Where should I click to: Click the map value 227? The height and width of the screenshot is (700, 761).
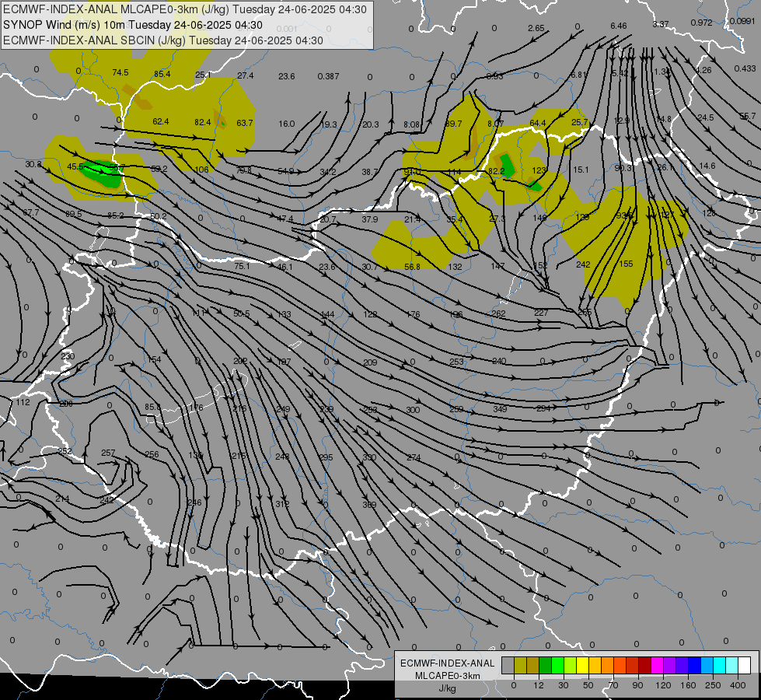pos(541,313)
